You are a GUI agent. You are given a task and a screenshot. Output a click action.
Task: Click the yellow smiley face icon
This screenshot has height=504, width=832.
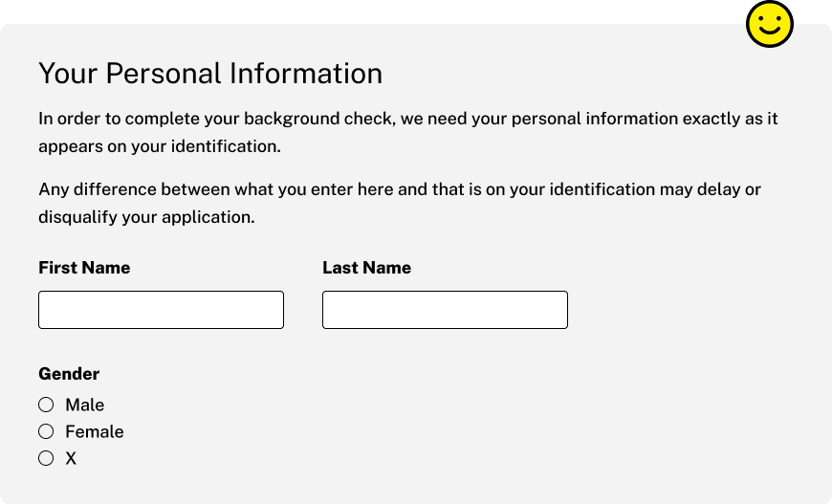(770, 25)
